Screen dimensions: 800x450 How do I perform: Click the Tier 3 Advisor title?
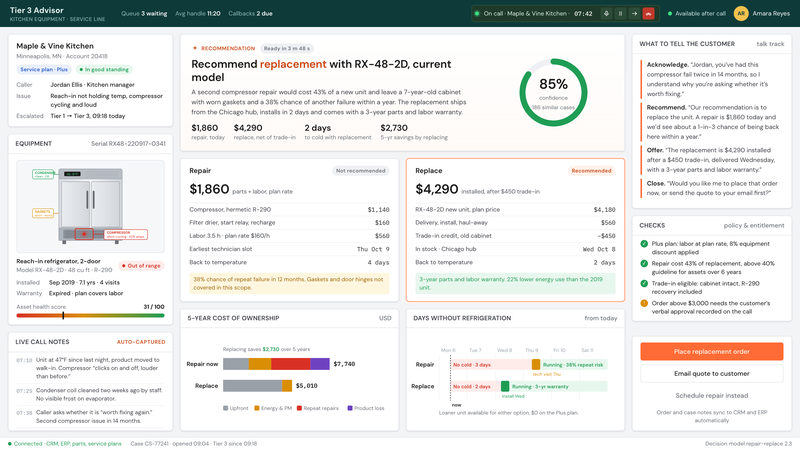tap(37, 10)
